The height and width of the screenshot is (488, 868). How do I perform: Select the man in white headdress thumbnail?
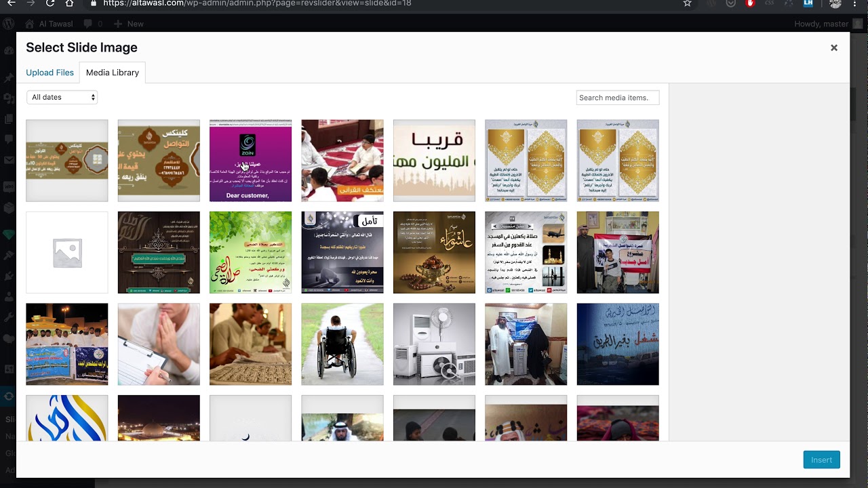coord(342,418)
